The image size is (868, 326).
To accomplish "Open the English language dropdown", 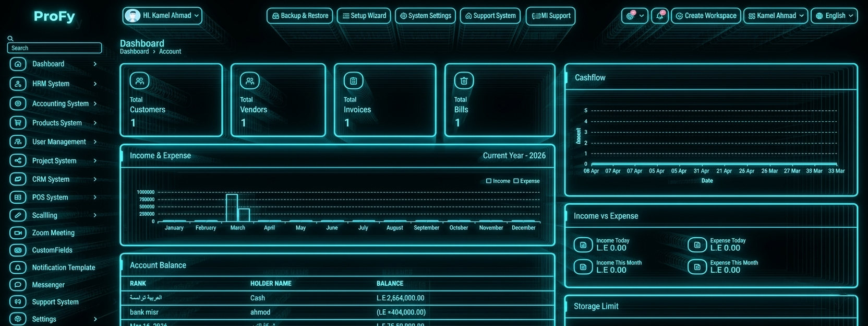I will [834, 16].
